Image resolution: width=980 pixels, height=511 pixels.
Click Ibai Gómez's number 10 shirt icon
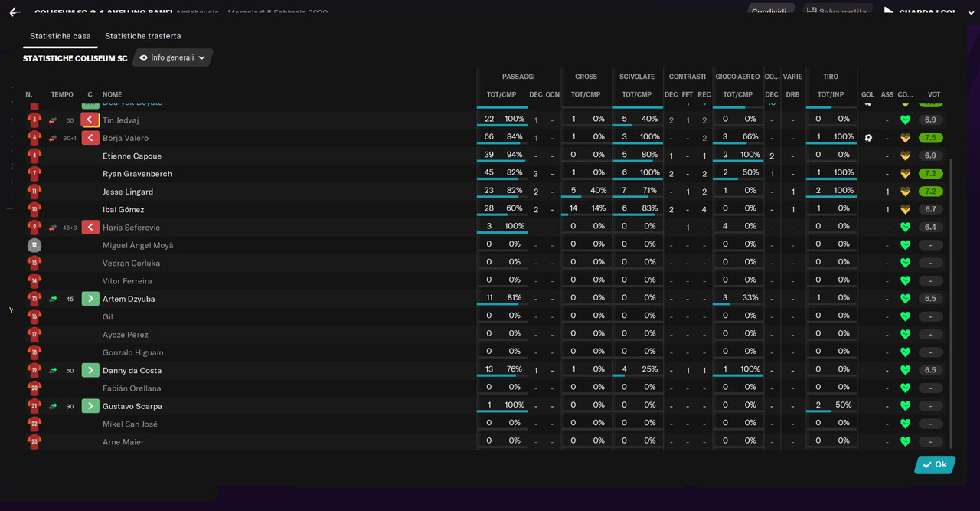(34, 210)
